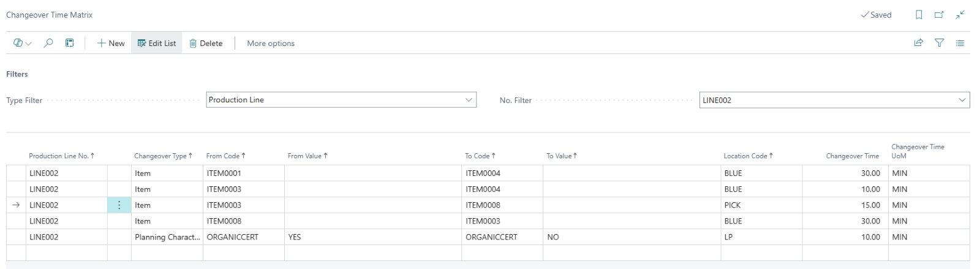Select the ORGANICCERT From Code cell
The image size is (980, 269).
pyautogui.click(x=233, y=237)
